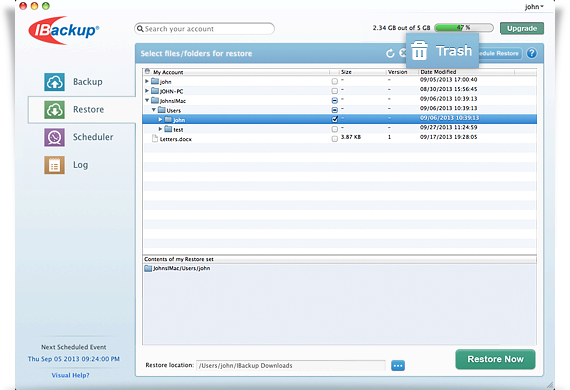
Task: Click the date 09/17/2013 19:28:05
Action: (x=449, y=137)
